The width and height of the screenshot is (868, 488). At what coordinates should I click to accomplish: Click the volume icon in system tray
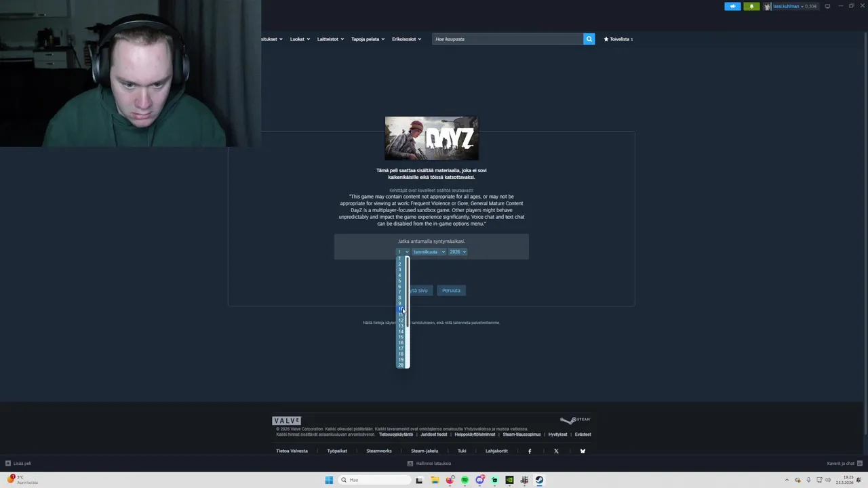coord(829,480)
